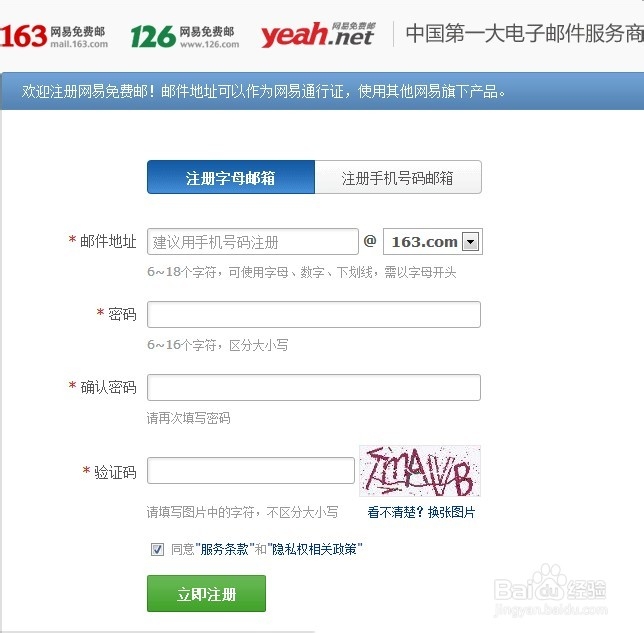Image resolution: width=644 pixels, height=633 pixels.
Task: Open the 服务条款 link
Action: tap(224, 549)
